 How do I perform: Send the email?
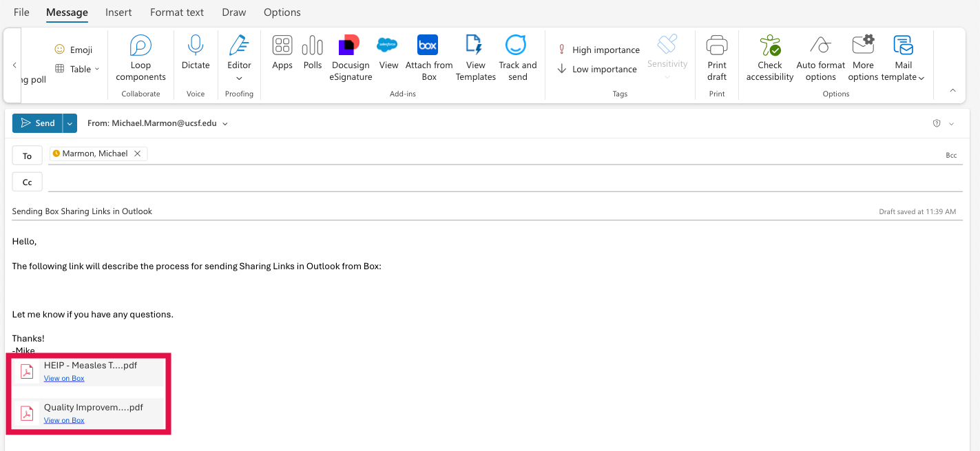(x=37, y=123)
